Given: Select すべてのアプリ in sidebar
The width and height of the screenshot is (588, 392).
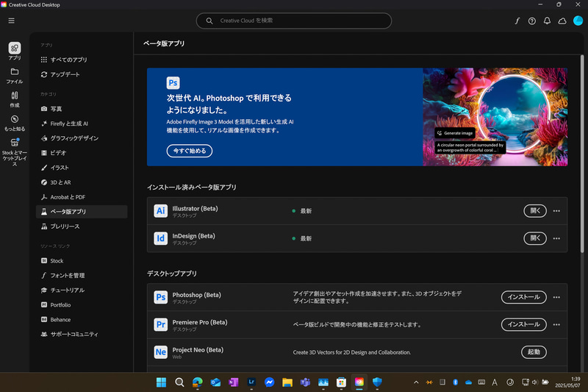Looking at the screenshot, I should (82, 60).
